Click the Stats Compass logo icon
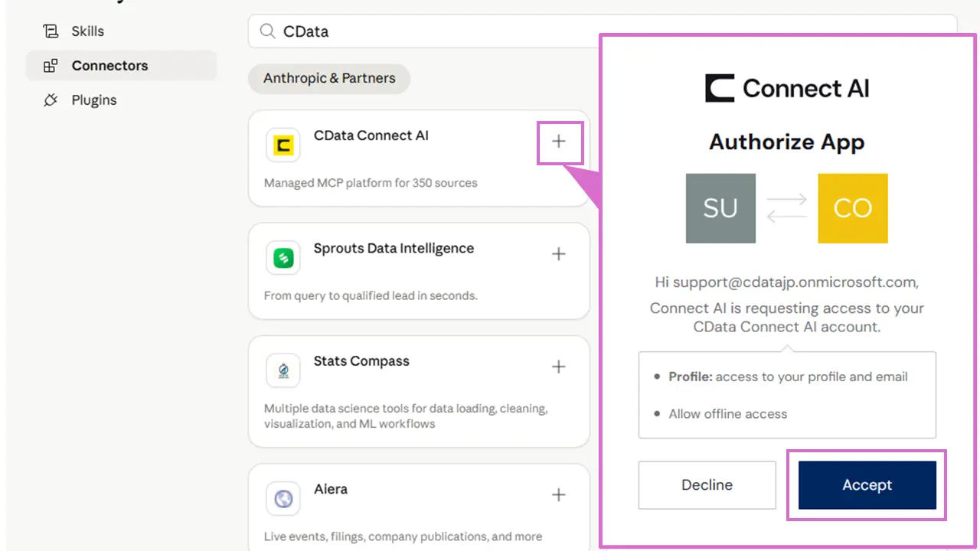The image size is (980, 551). pyautogui.click(x=283, y=370)
